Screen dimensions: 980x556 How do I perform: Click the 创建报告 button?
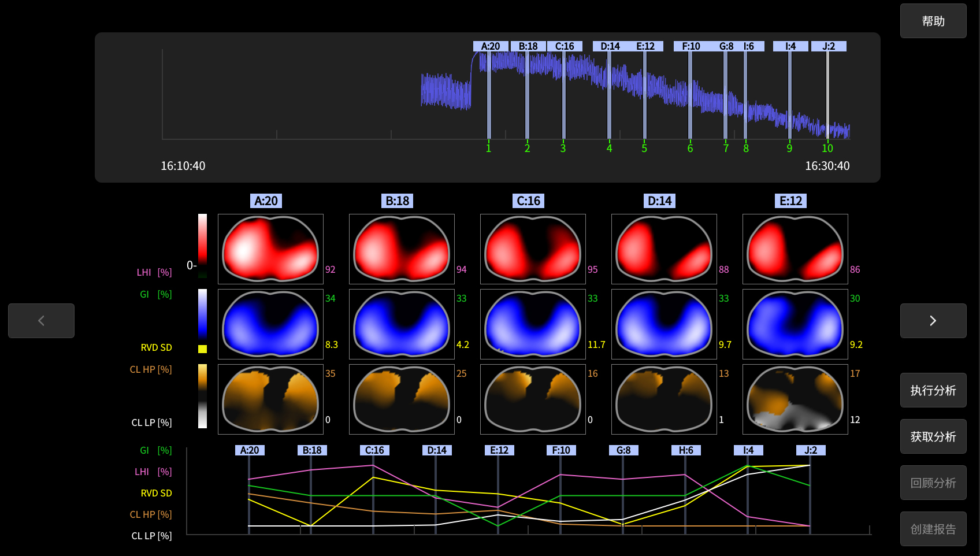click(933, 529)
